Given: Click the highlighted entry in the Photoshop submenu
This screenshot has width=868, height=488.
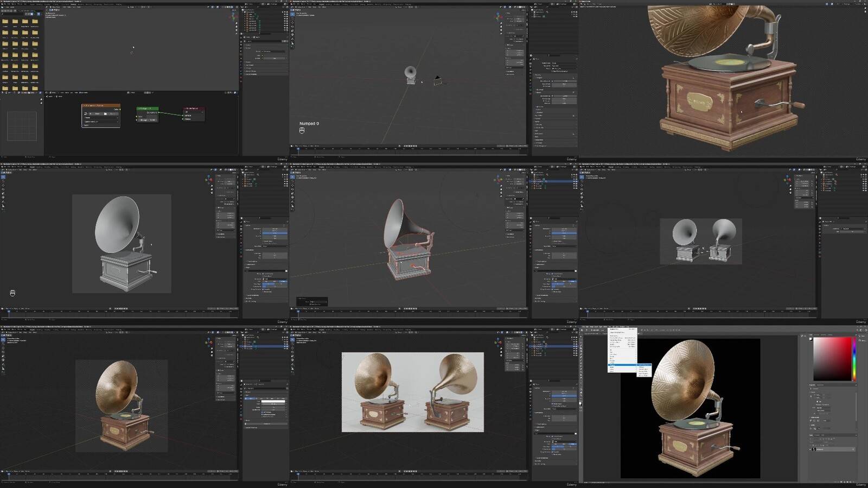Looking at the screenshot, I should pos(644,365).
